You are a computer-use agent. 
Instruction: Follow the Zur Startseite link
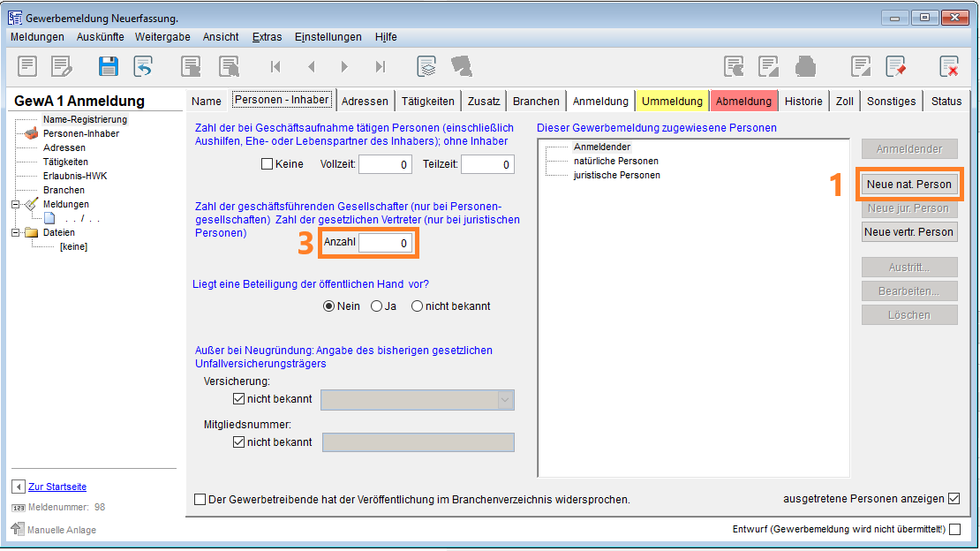click(57, 487)
